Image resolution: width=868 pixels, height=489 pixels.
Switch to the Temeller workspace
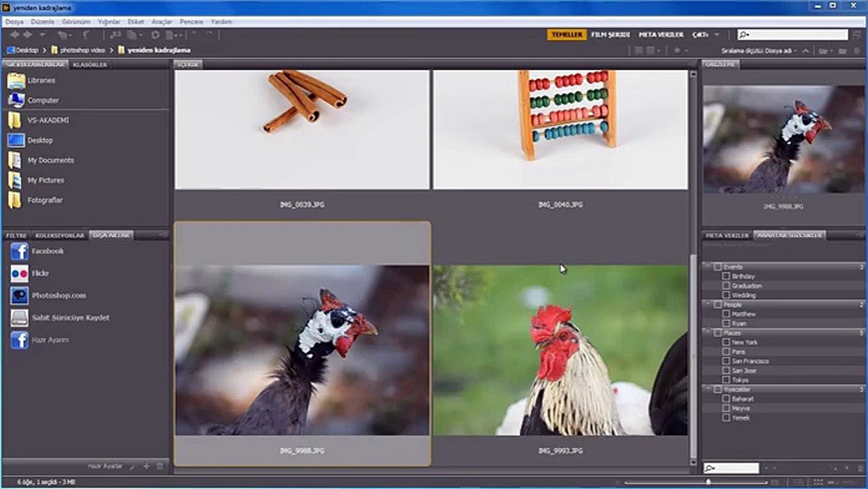tap(567, 35)
